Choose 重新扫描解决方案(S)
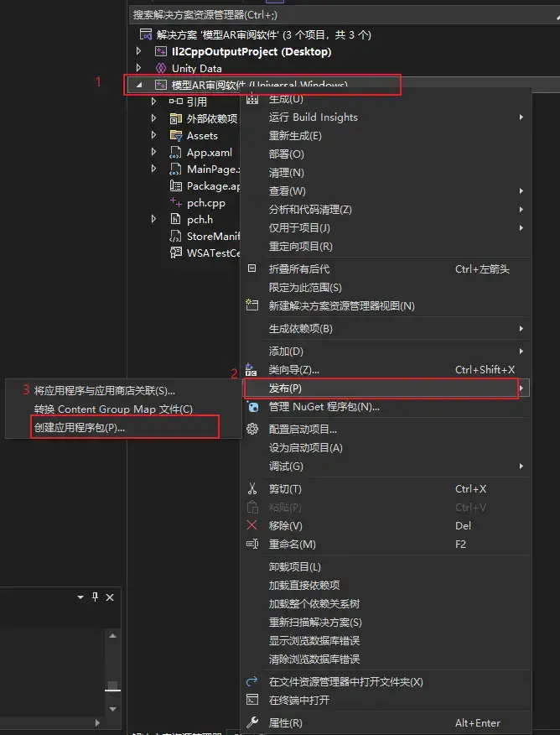Image resolution: width=560 pixels, height=735 pixels. [386, 622]
